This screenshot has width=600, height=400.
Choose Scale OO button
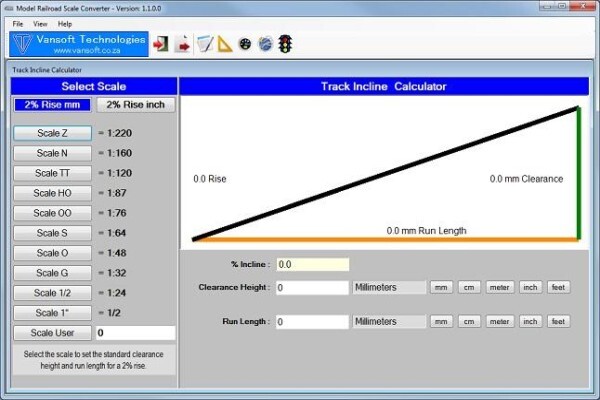(x=52, y=213)
